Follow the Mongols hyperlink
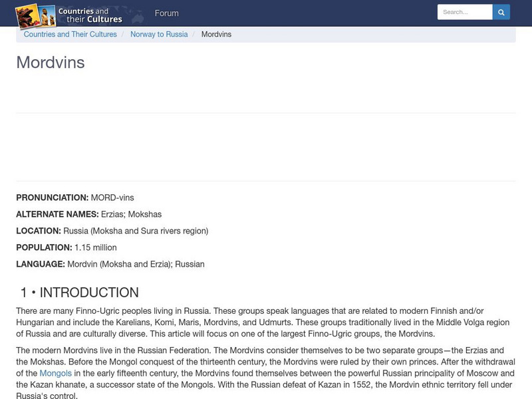 click(x=56, y=373)
